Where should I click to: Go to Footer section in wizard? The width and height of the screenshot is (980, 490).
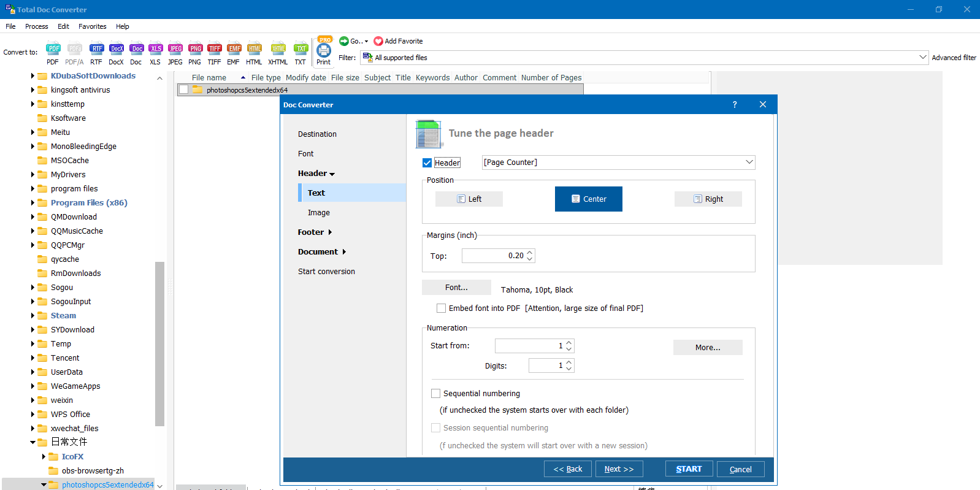[311, 232]
